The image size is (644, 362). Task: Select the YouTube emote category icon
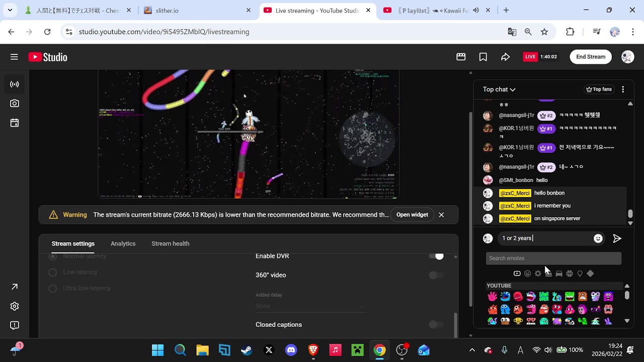[x=517, y=274]
